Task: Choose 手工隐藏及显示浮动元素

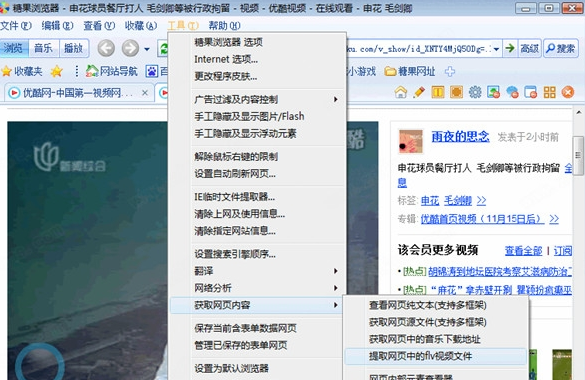Action: tap(257, 134)
